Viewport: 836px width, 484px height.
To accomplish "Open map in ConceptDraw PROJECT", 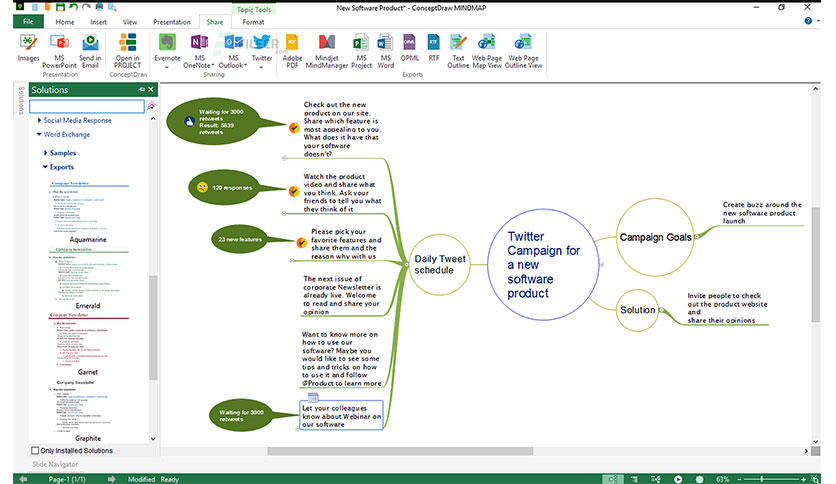I will pos(127,51).
